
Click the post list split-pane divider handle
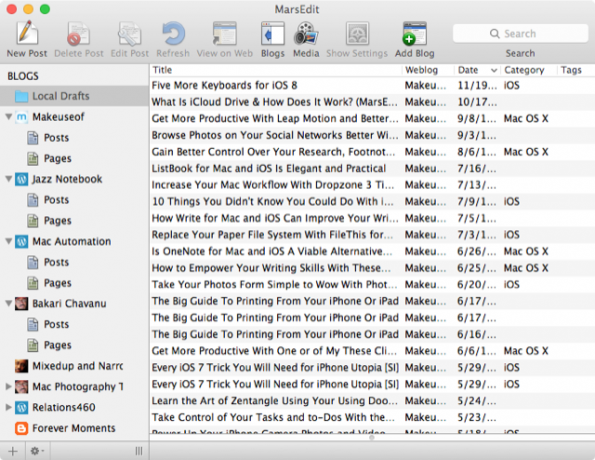tap(372, 438)
